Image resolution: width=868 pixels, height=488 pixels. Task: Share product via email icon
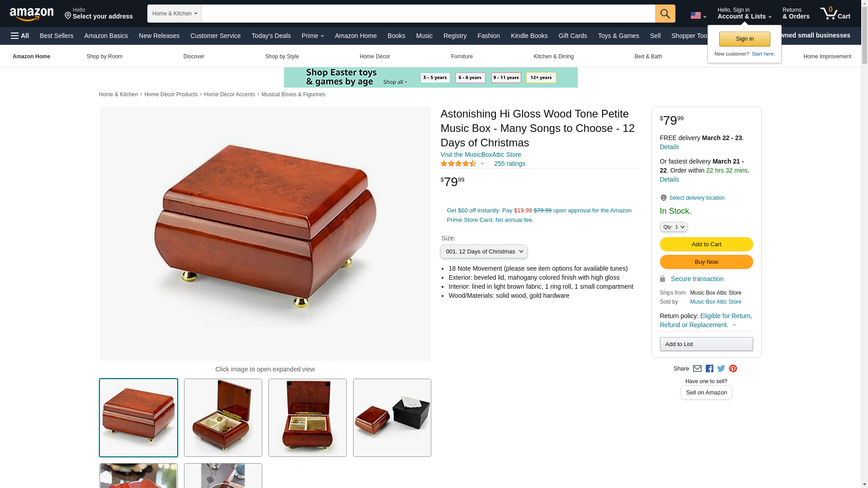coord(697,369)
